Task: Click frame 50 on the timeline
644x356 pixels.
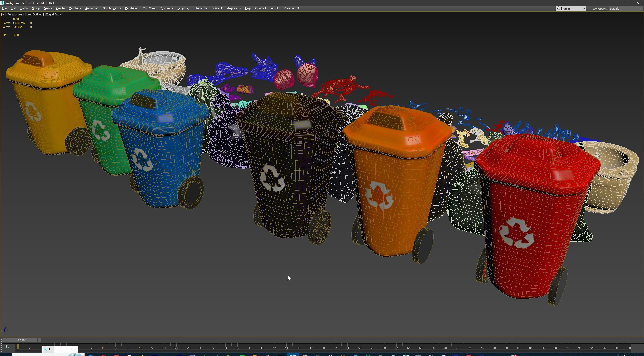Action: [323, 348]
